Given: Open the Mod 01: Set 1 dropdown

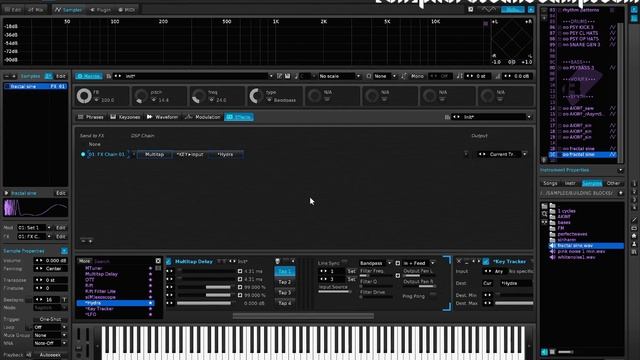Looking at the screenshot, I should [34, 228].
